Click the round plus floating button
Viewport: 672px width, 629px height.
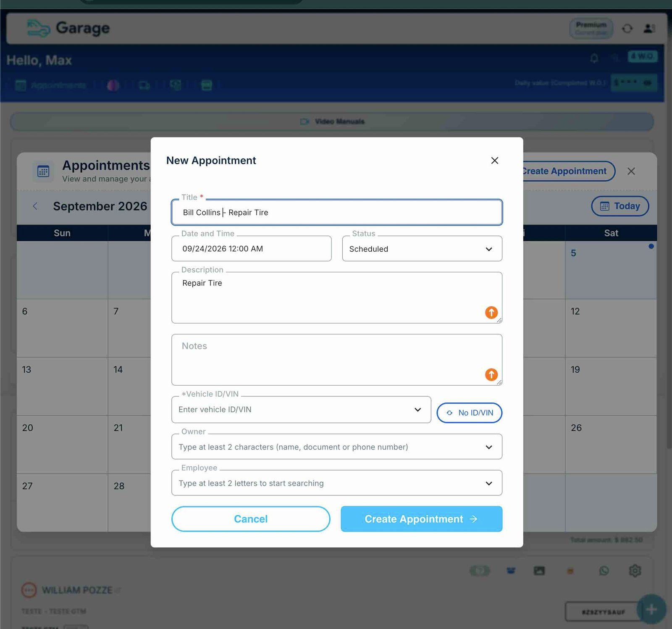pos(651,609)
